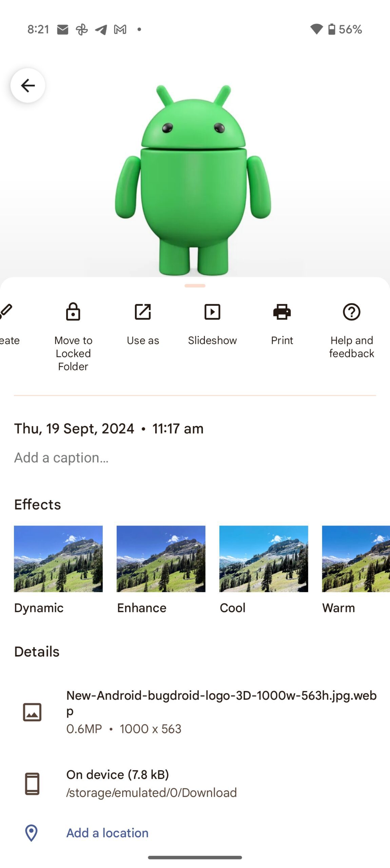Screen dimensions: 390x868
Task: Tap the phone device storage icon
Action: coord(32,784)
